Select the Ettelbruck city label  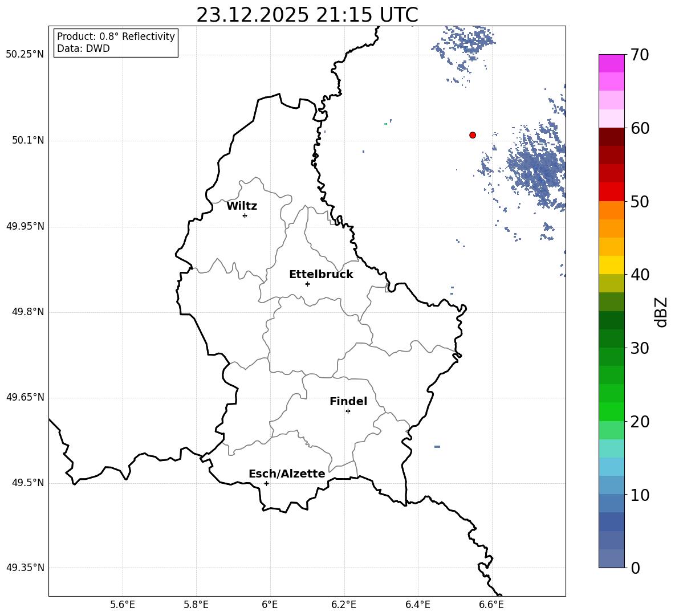click(321, 275)
